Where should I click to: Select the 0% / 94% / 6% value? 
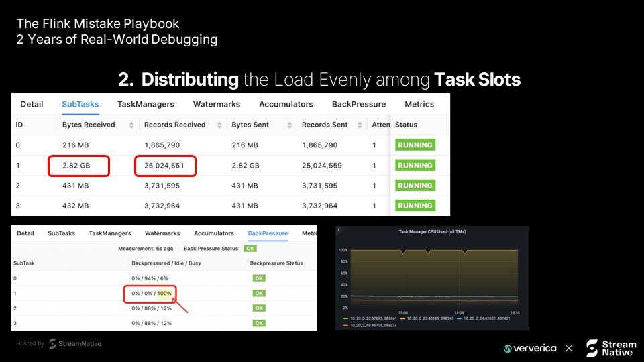150,278
